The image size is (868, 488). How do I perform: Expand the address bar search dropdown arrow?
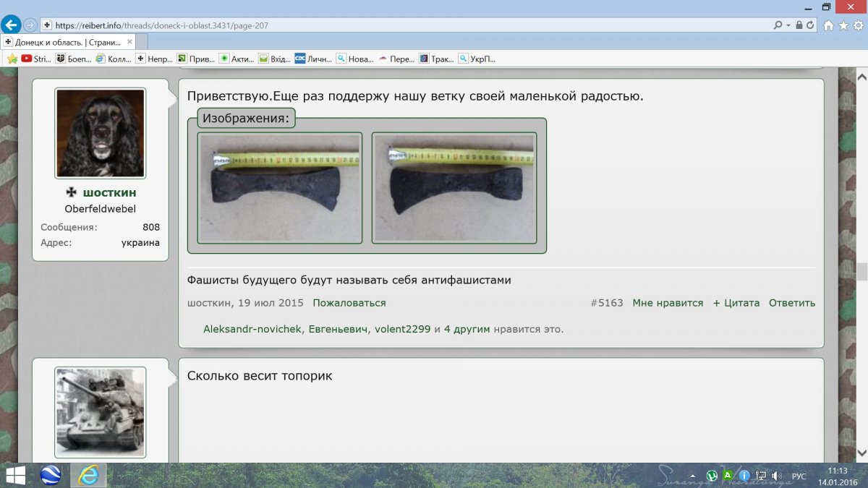point(788,25)
